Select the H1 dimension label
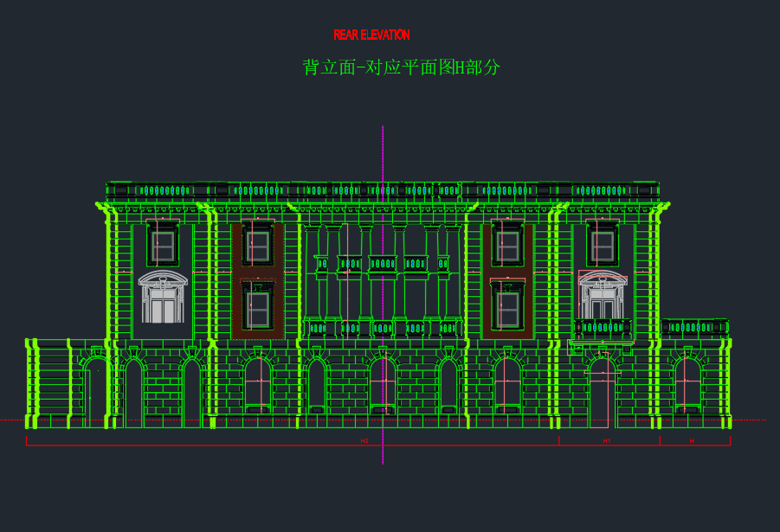Image resolution: width=780 pixels, height=532 pixels. click(607, 441)
